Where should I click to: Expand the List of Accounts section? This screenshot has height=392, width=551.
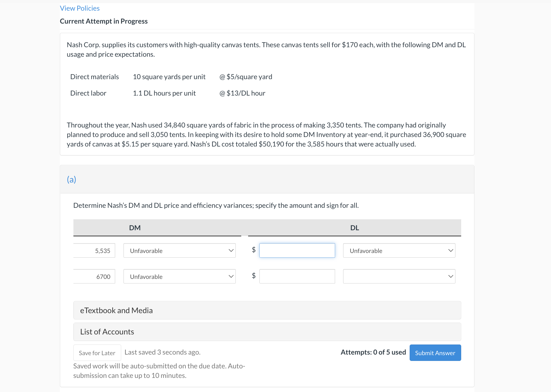pyautogui.click(x=107, y=332)
